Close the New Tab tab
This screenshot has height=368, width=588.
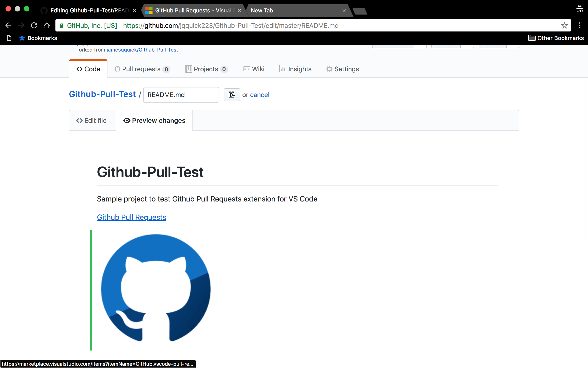[x=344, y=11]
